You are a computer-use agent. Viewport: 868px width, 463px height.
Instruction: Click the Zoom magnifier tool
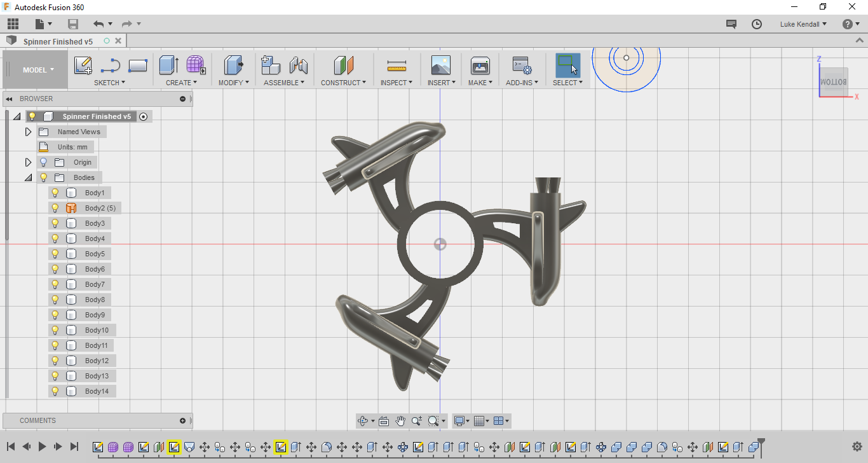point(417,421)
